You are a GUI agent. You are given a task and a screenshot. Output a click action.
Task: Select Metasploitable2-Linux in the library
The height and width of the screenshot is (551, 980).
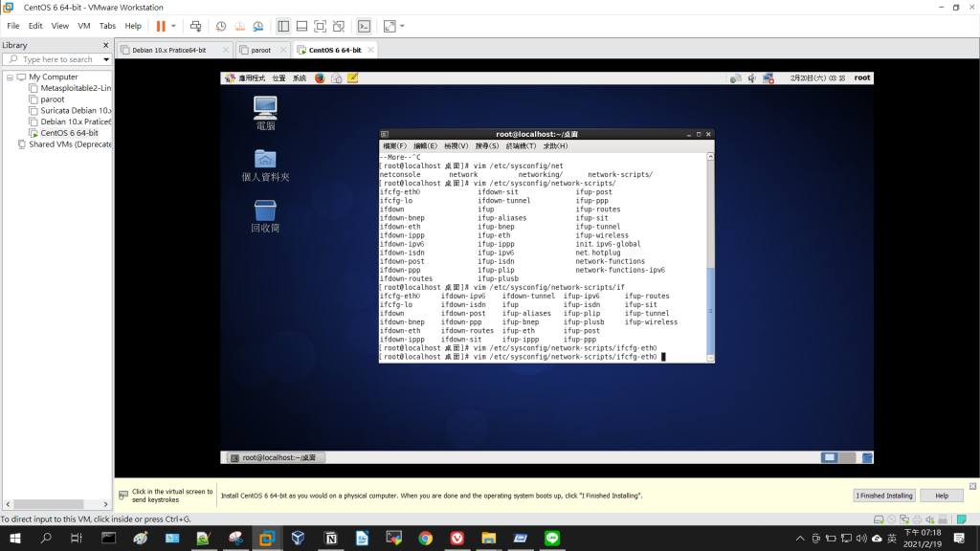coord(70,88)
